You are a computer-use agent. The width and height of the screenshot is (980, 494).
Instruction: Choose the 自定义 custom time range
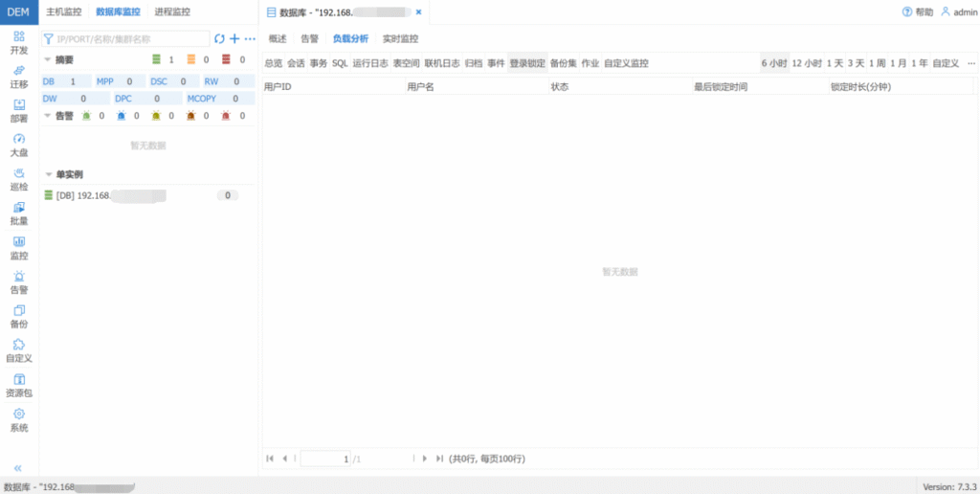click(945, 63)
